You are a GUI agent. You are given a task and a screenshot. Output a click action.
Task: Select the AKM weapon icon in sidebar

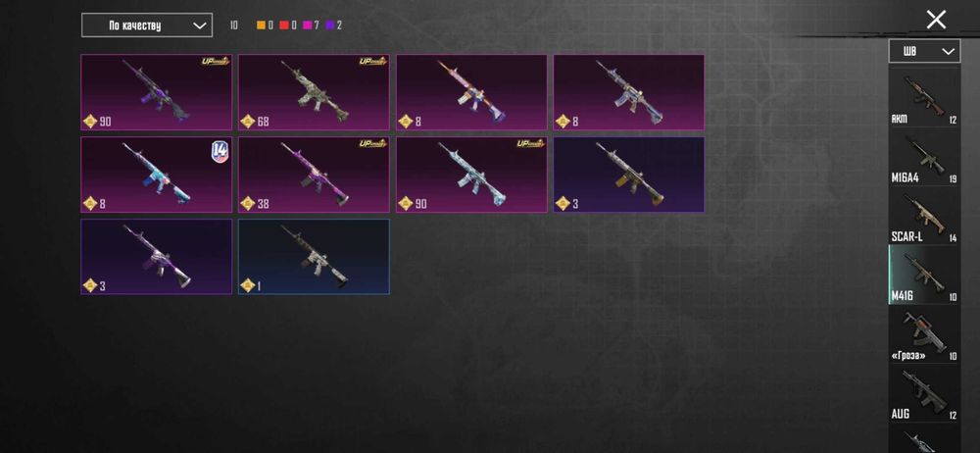tap(924, 97)
